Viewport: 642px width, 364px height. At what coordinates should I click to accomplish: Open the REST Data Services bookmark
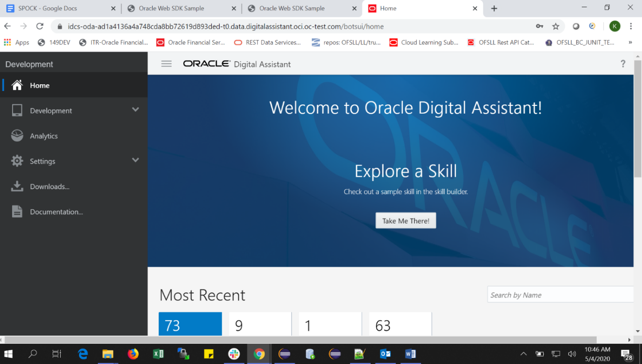point(267,42)
